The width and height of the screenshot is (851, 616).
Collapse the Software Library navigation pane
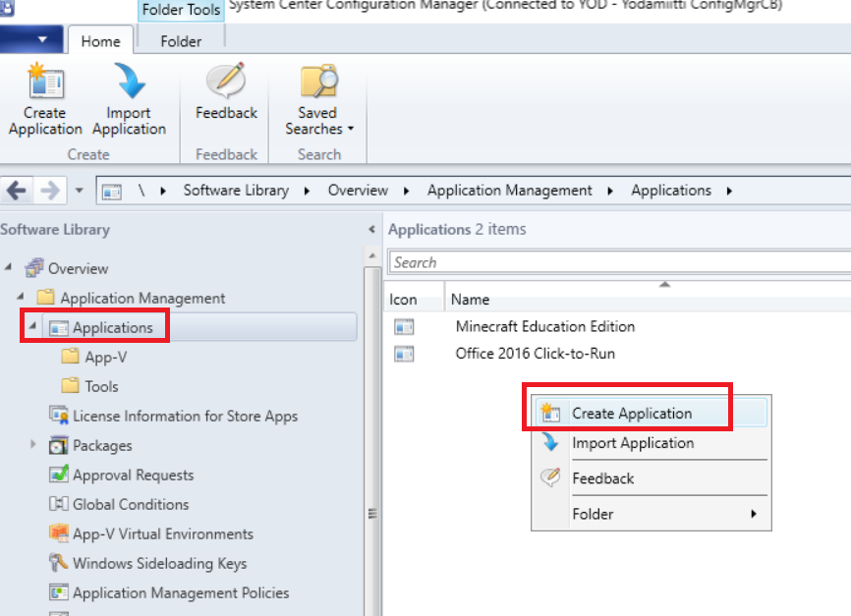[371, 229]
